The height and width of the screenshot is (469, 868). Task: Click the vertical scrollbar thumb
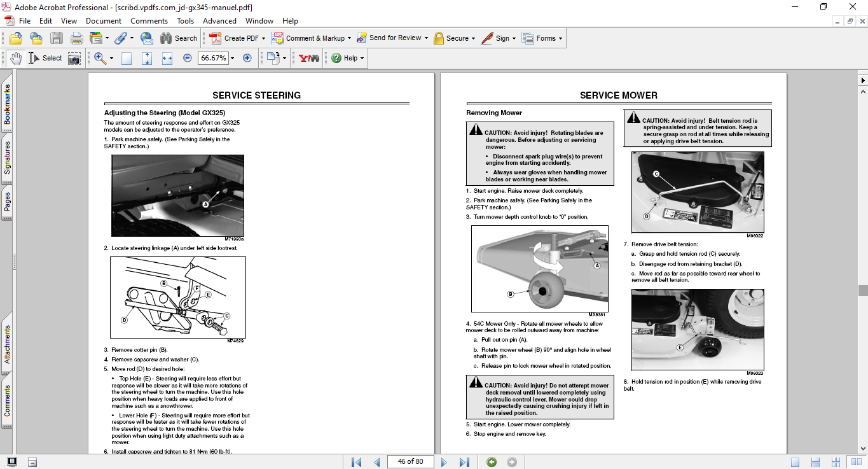(x=862, y=290)
